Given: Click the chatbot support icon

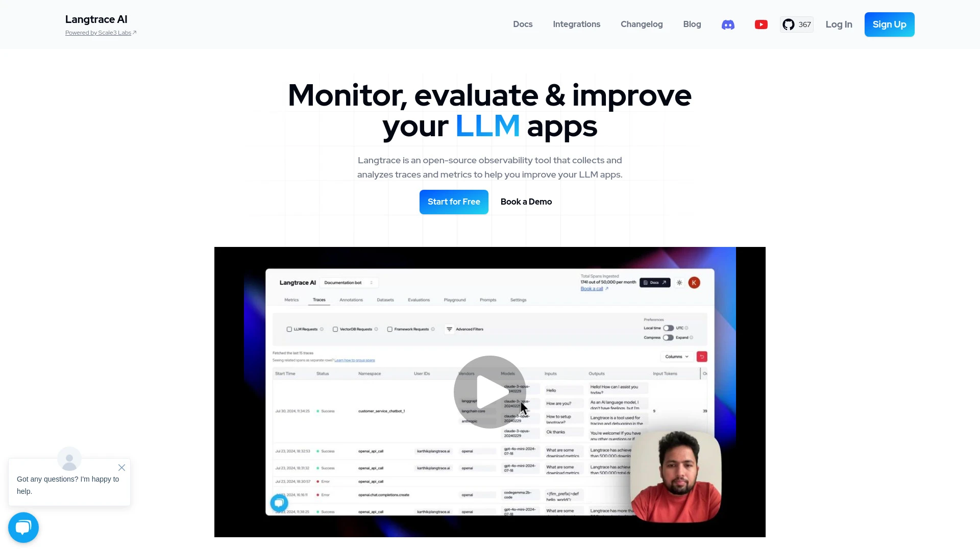Looking at the screenshot, I should coord(23,528).
